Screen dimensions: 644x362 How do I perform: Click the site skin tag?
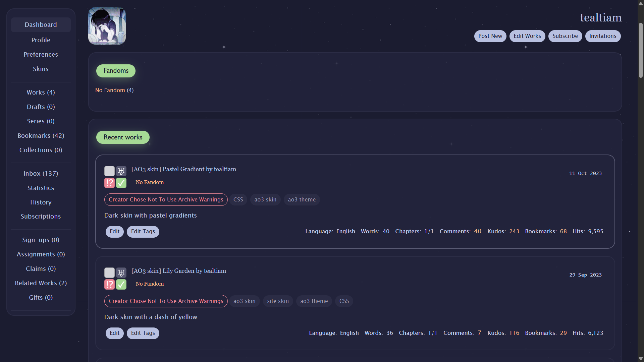pos(278,301)
